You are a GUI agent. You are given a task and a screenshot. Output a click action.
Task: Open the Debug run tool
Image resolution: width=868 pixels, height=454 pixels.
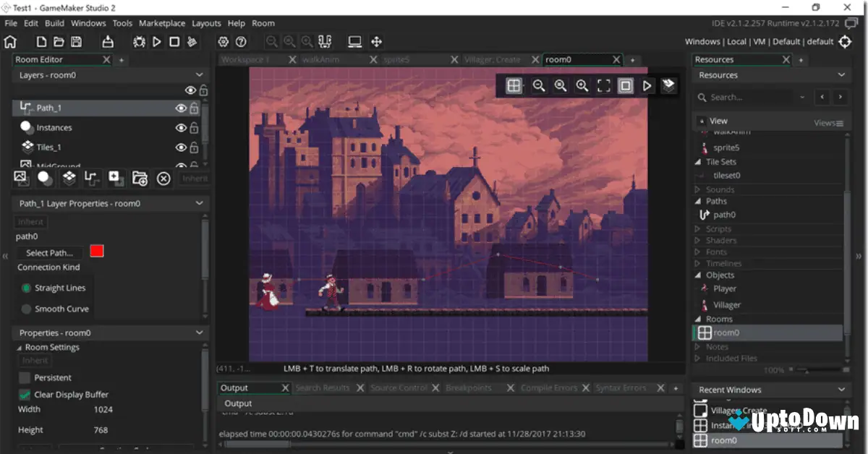(x=138, y=41)
